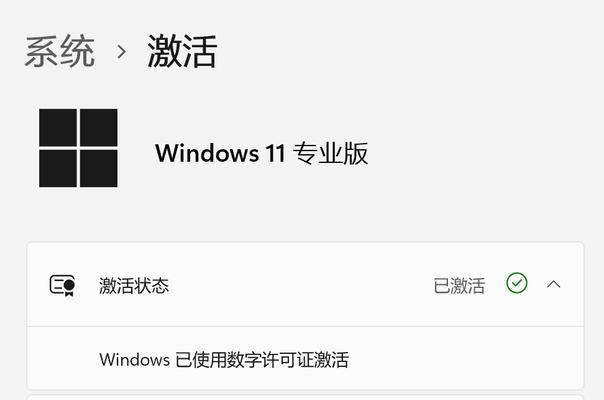The width and height of the screenshot is (604, 400).
Task: Click the bottom-left square of Windows logo
Action: (58, 168)
